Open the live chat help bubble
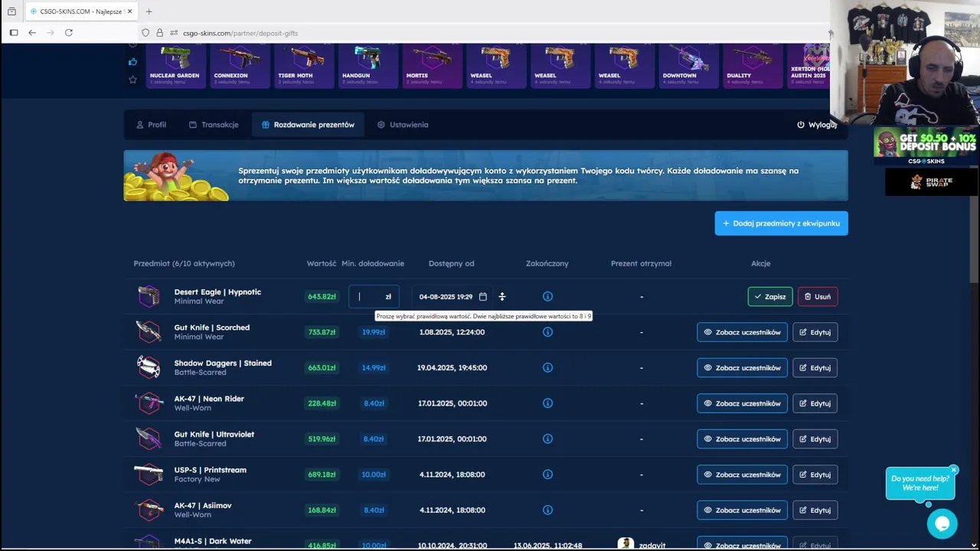This screenshot has height=551, width=980. pyautogui.click(x=942, y=524)
